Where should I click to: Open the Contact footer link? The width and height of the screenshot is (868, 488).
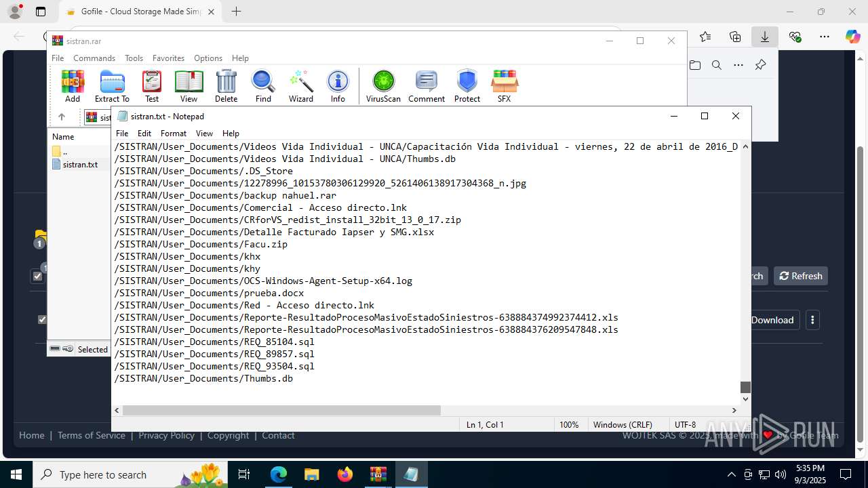[x=278, y=435]
